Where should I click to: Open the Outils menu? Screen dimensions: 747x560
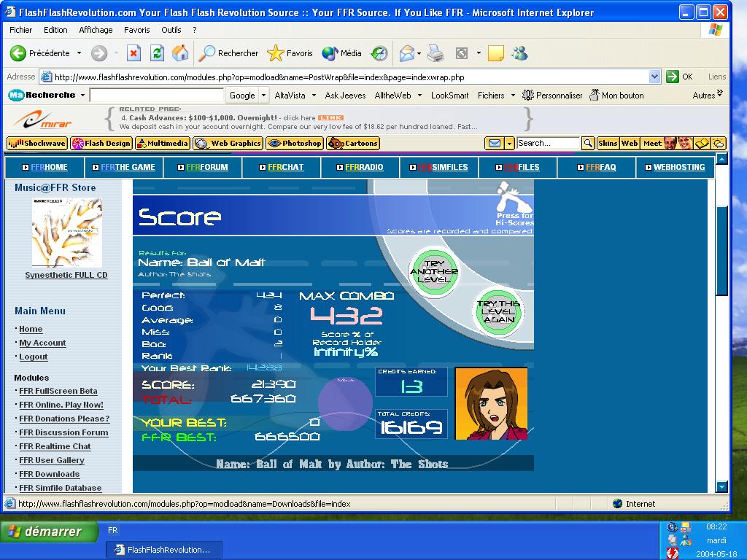point(171,30)
